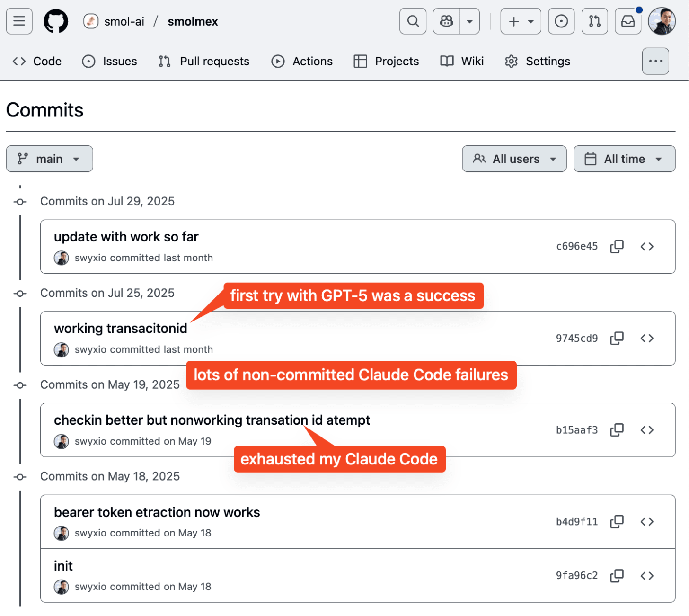The width and height of the screenshot is (689, 616).
Task: Go to the GitHub home logo
Action: tap(56, 21)
